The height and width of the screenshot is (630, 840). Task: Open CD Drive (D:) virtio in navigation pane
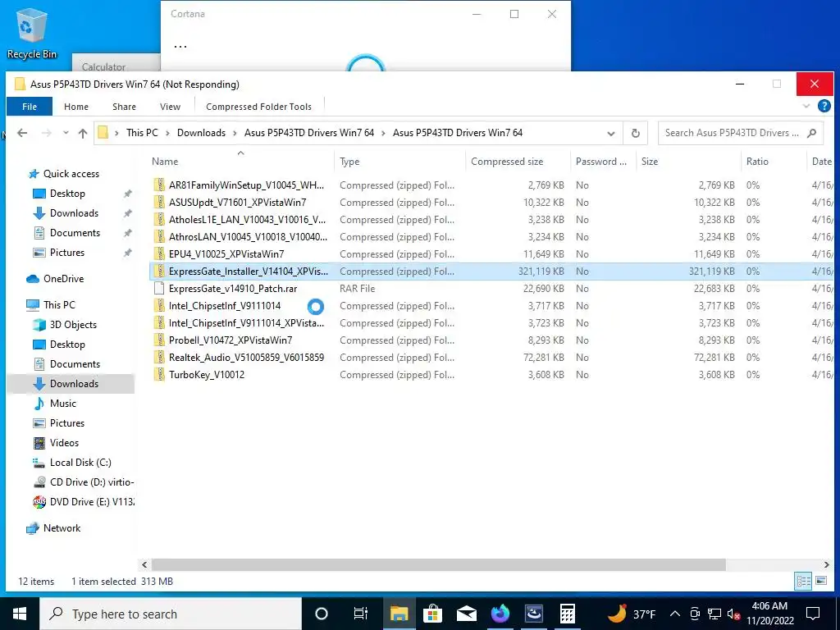click(x=91, y=482)
